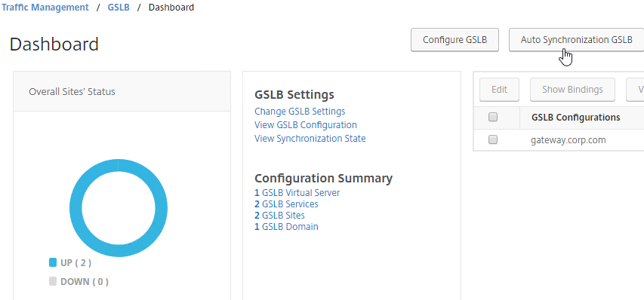This screenshot has height=300, width=644.
Task: Open Auto Synchronization GSLB
Action: 576,40
